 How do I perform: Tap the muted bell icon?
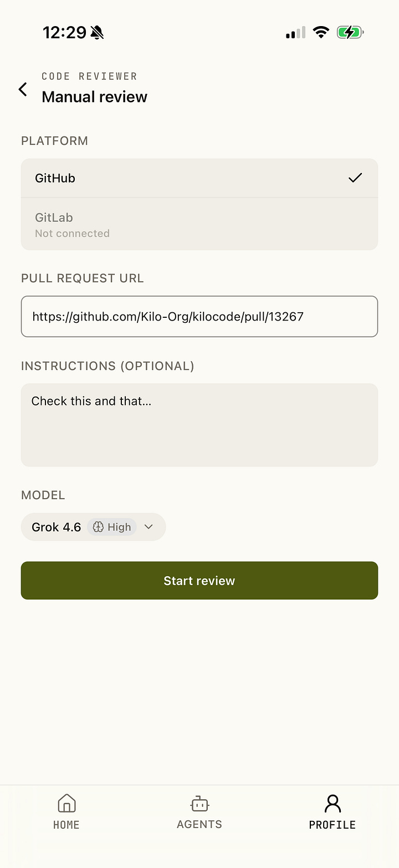coord(97,33)
